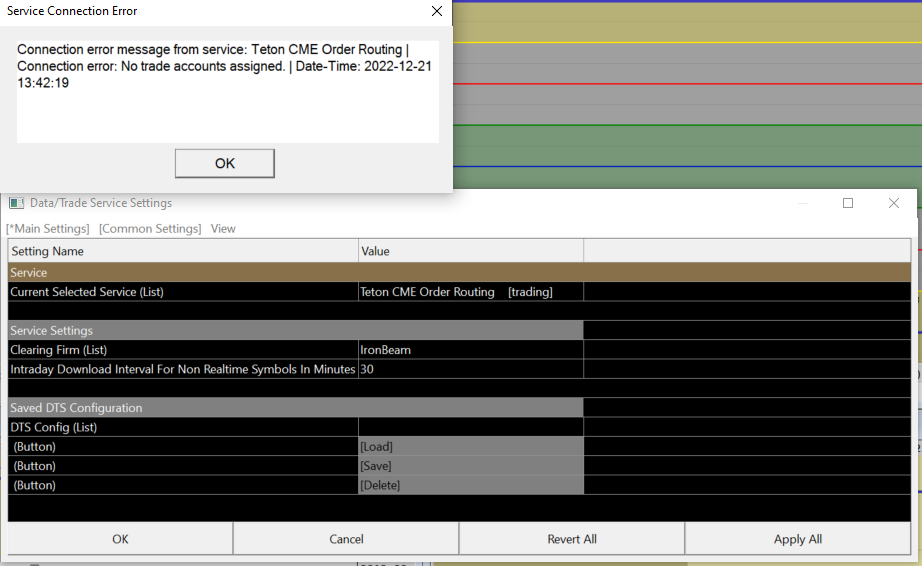Viewport: 922px width, 566px height.
Task: Revert all settings with Revert All
Action: coord(572,539)
